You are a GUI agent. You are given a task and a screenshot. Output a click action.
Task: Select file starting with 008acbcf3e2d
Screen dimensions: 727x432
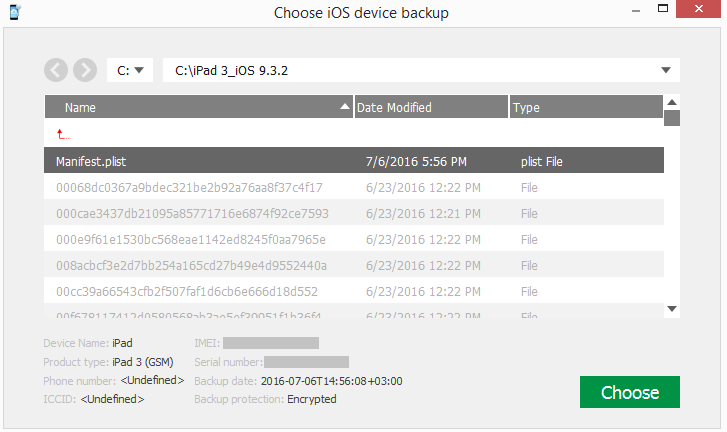point(191,265)
